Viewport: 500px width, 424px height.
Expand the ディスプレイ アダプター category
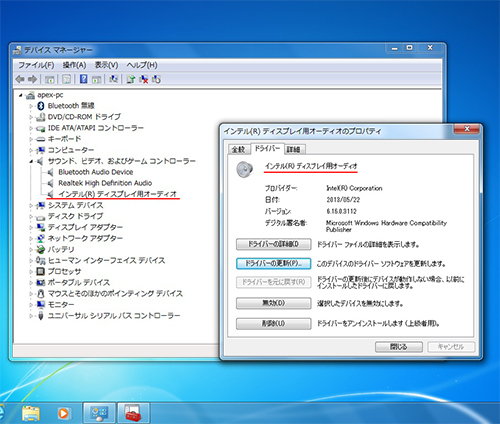31,228
